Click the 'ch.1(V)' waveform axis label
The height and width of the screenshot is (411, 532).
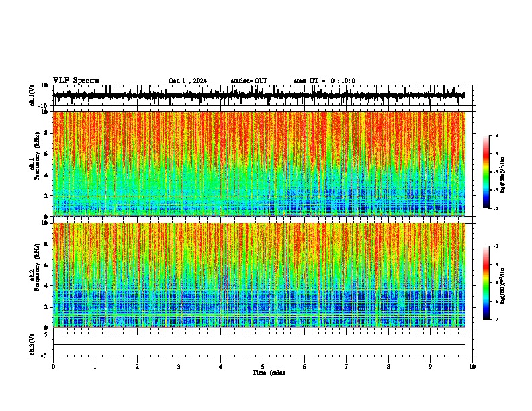(x=32, y=95)
